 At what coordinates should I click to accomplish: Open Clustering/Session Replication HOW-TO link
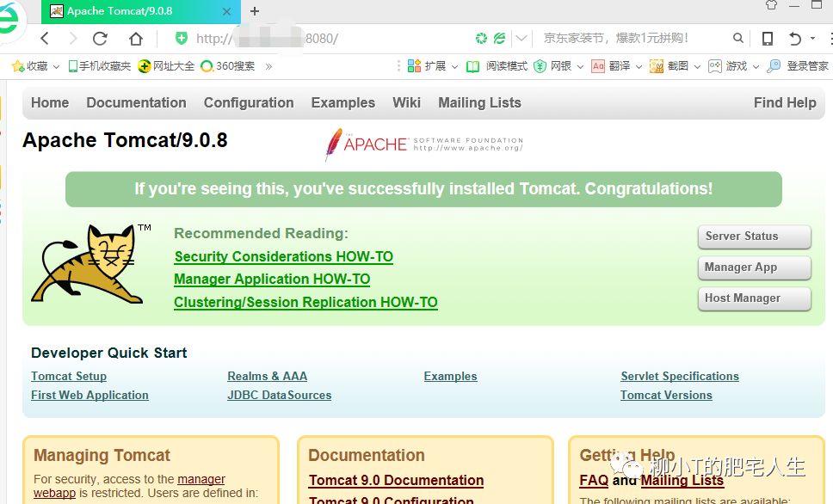(305, 302)
